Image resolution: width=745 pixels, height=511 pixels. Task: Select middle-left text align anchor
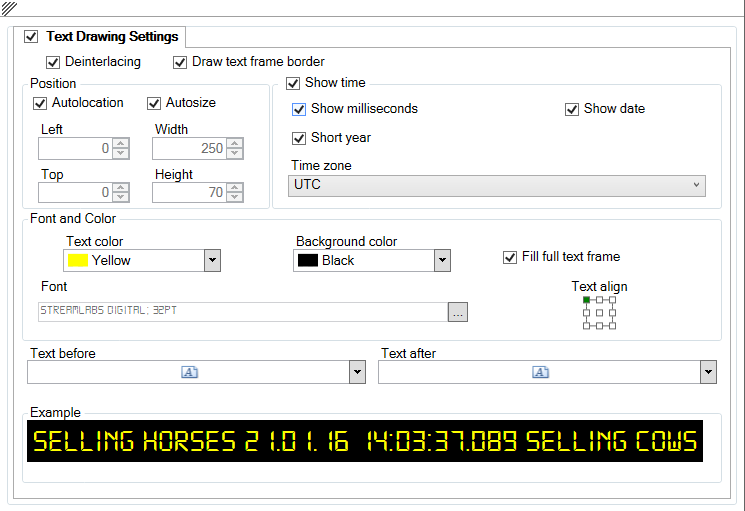[x=586, y=312]
